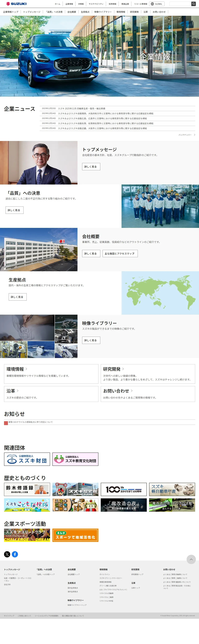Open the スズキこども探検隊 banner
The image size is (199, 644).
[27, 505]
